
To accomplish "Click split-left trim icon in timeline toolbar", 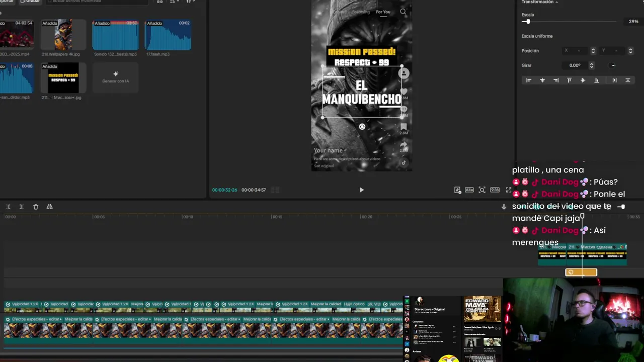I will pyautogui.click(x=9, y=207).
